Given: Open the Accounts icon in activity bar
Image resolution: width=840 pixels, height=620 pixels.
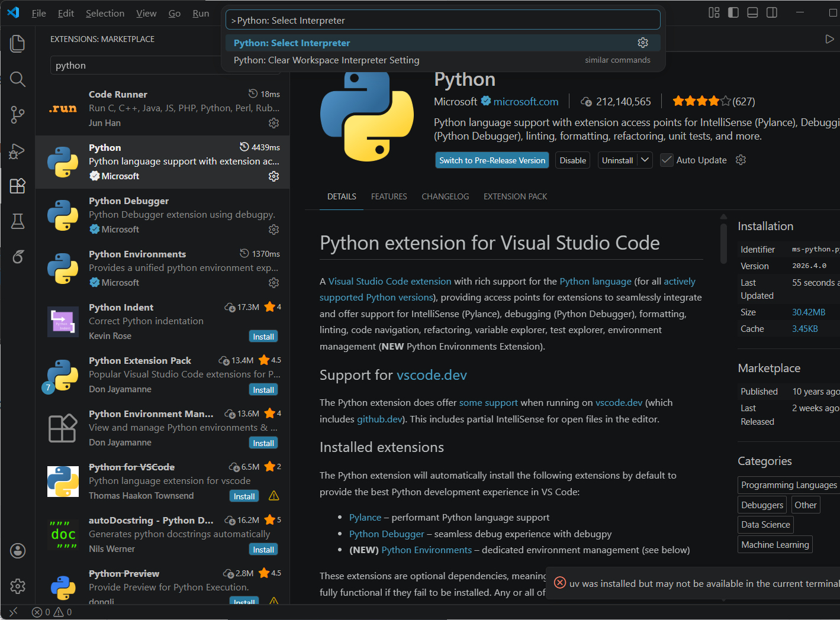Looking at the screenshot, I should coord(18,551).
